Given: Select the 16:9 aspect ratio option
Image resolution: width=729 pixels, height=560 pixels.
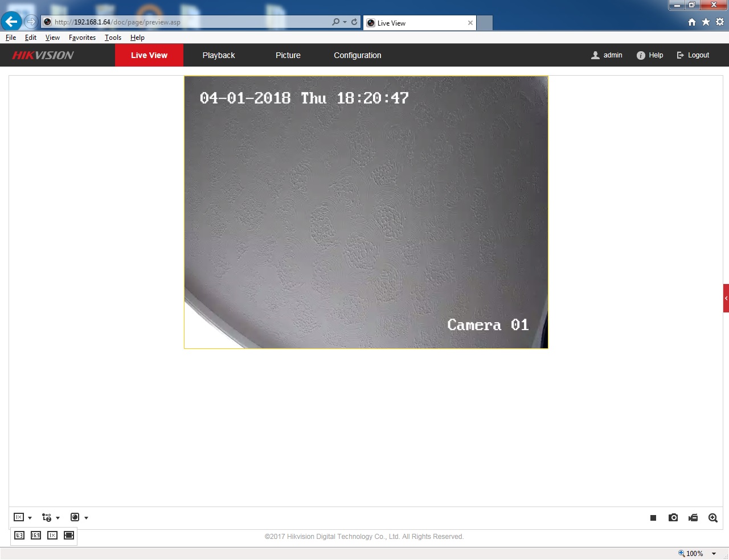Looking at the screenshot, I should [x=36, y=536].
